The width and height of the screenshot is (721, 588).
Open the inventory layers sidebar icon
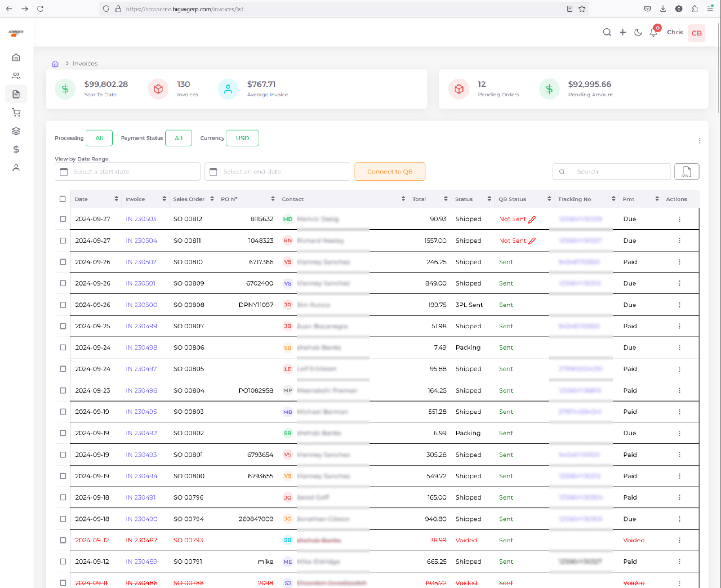click(x=16, y=131)
